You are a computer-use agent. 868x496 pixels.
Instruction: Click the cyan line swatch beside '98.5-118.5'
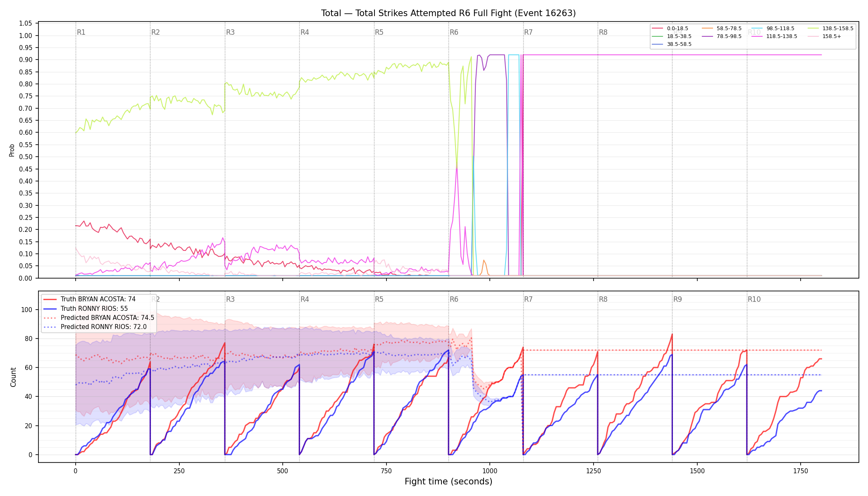coord(758,29)
